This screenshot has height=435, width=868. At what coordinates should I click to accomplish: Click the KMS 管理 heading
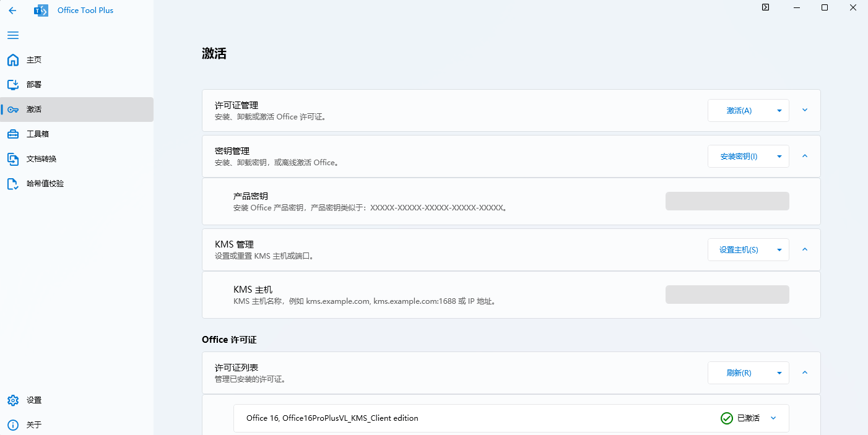coord(234,244)
